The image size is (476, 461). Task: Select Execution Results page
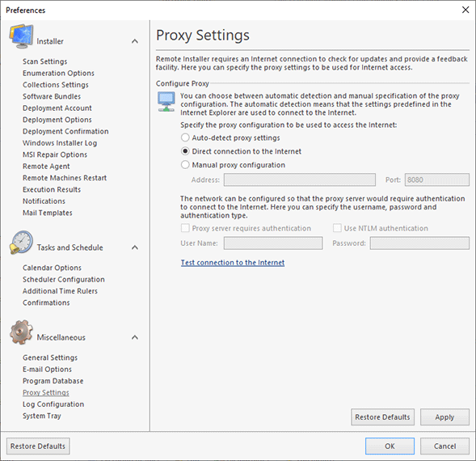(52, 189)
